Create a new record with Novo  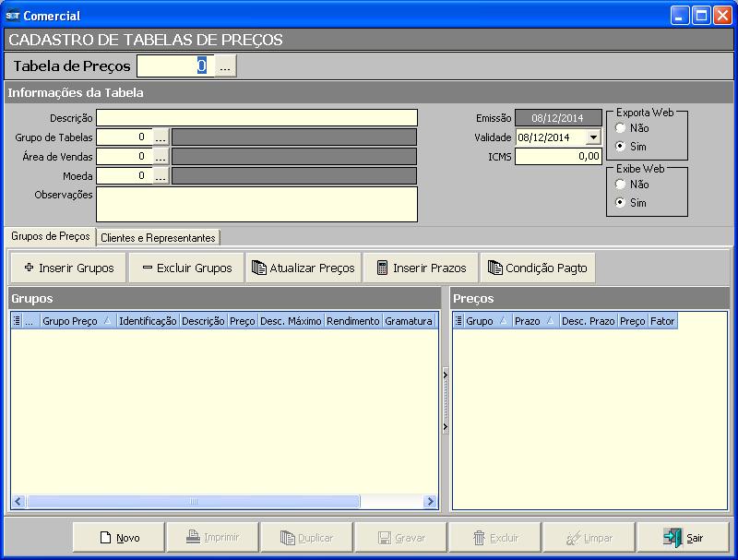pos(119,538)
